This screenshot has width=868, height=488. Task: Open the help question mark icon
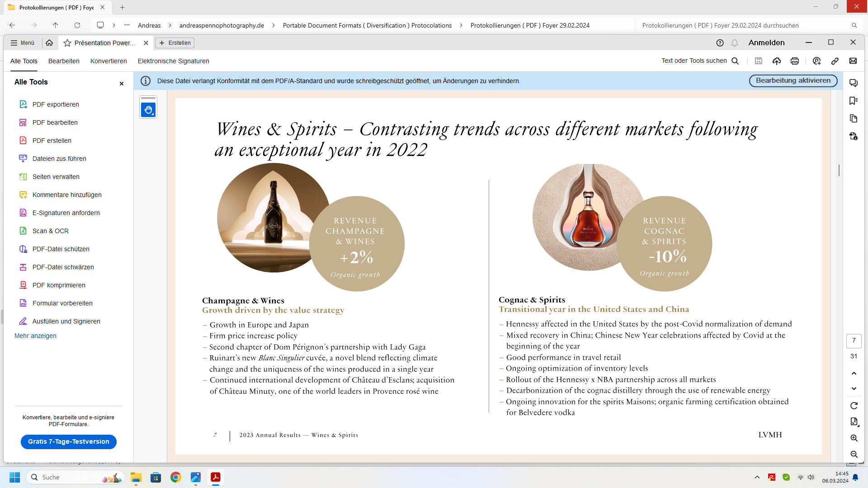[720, 43]
